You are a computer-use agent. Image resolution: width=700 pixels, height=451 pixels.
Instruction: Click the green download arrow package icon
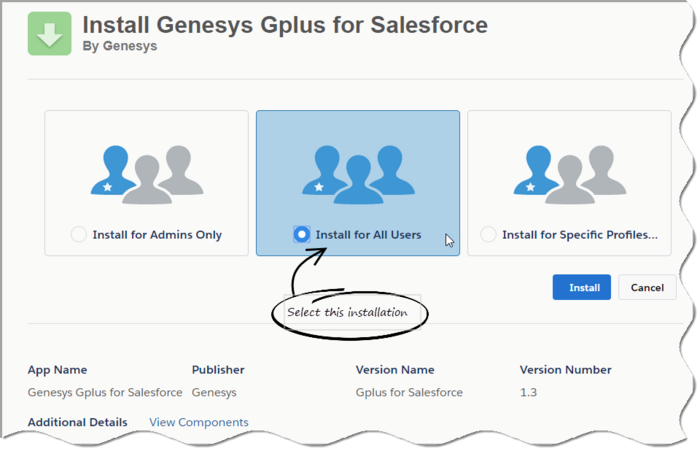pyautogui.click(x=50, y=33)
